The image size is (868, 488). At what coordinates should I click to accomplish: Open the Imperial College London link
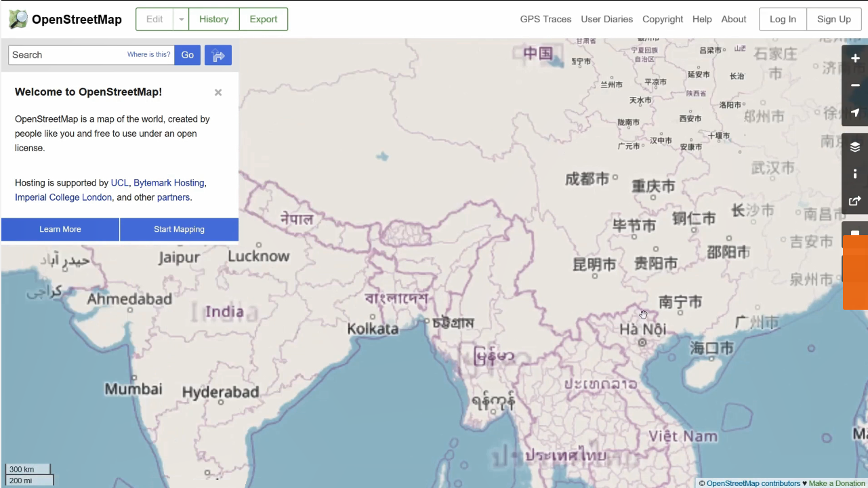pos(63,197)
